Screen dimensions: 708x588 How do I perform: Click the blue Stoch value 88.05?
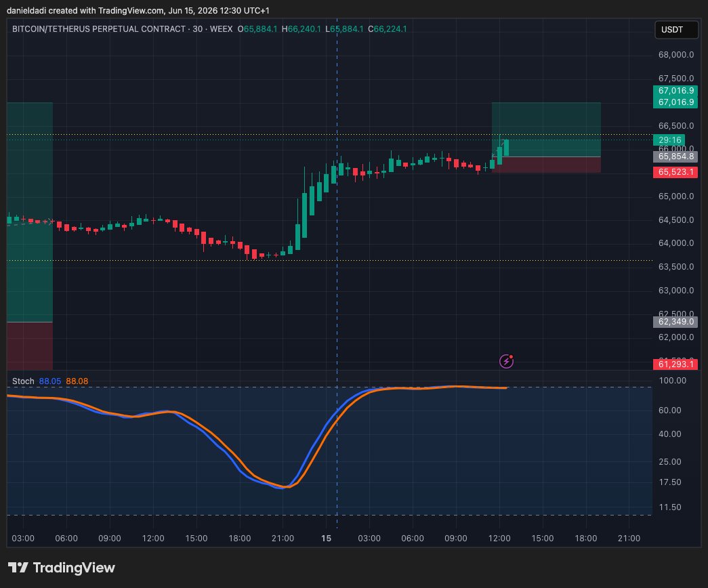(49, 381)
